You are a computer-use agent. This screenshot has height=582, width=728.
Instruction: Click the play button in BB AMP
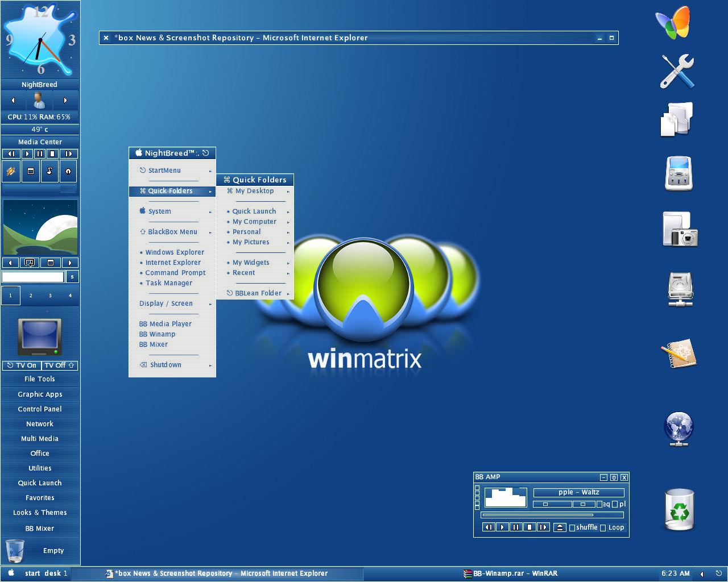[502, 527]
